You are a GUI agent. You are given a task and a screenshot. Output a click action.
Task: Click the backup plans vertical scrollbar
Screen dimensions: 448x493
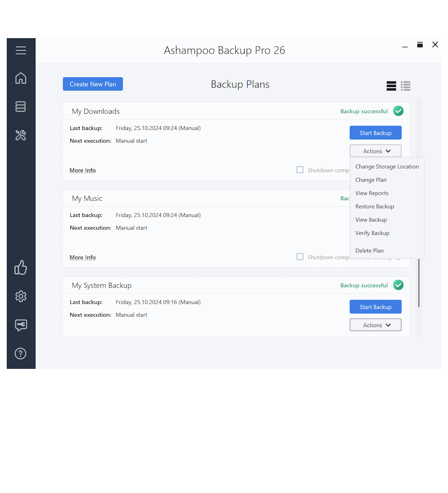[x=419, y=282]
